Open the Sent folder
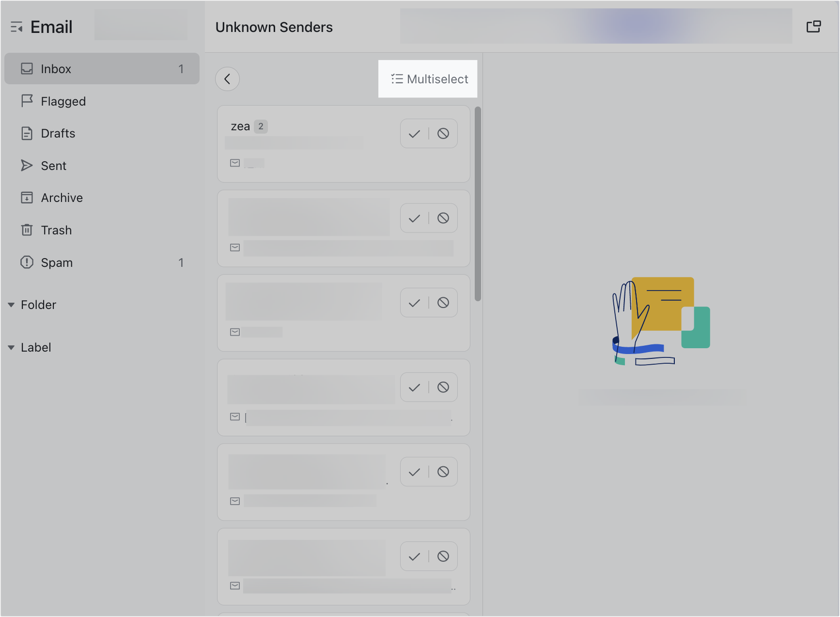 coord(102,166)
